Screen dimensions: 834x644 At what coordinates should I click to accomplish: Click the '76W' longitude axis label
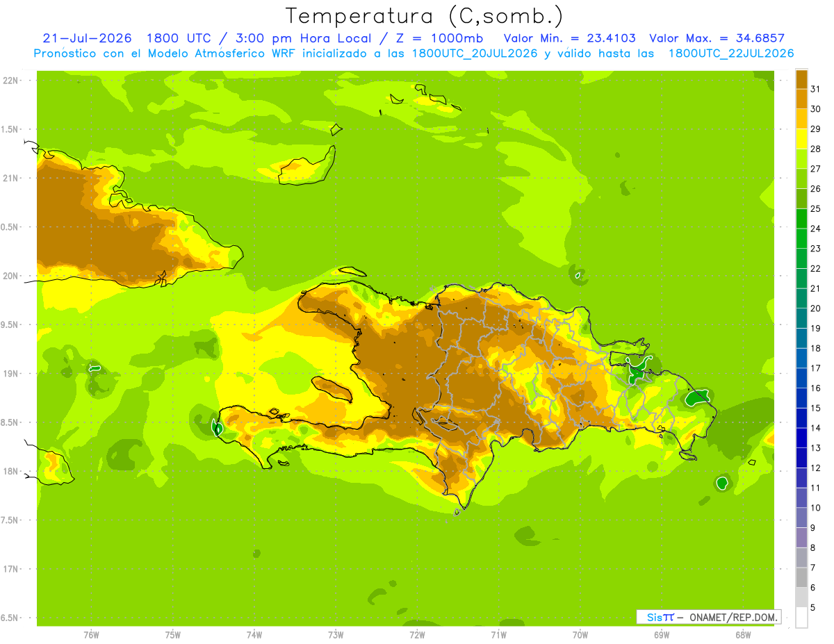click(91, 635)
